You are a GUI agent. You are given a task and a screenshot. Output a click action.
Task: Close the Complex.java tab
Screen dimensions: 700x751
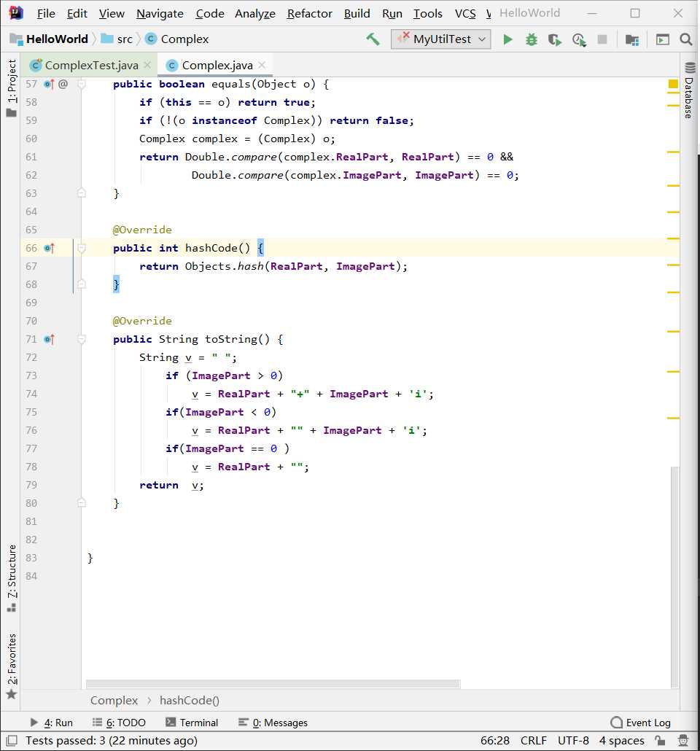[262, 65]
